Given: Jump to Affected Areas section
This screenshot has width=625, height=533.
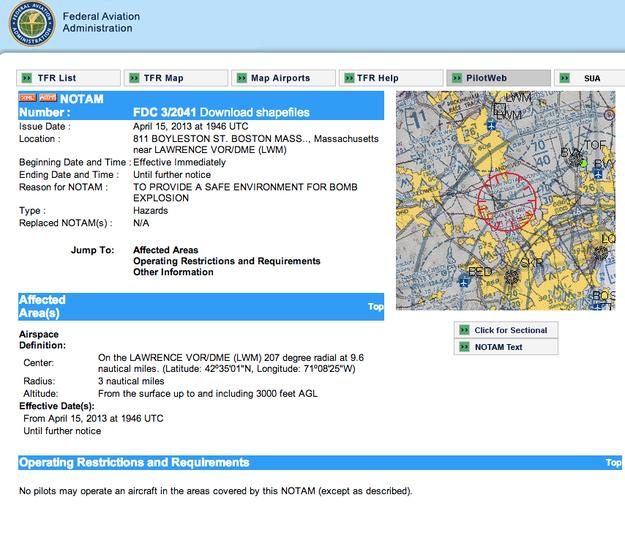Looking at the screenshot, I should click(165, 249).
